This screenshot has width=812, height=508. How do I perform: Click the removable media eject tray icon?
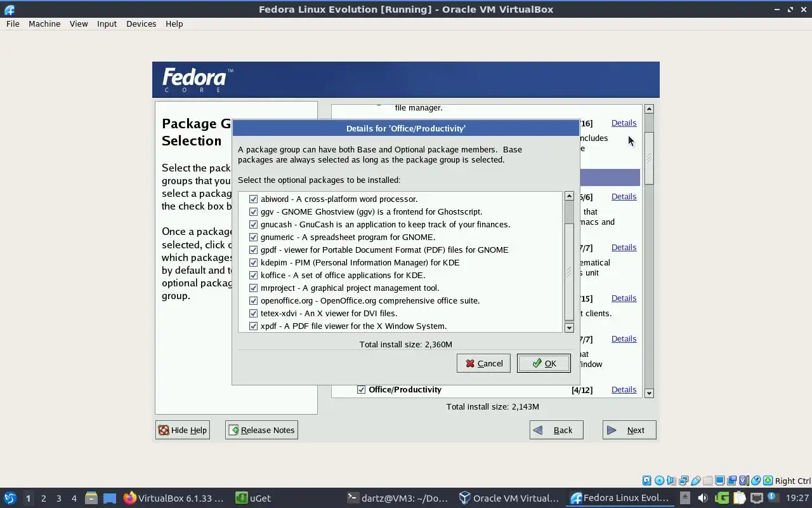pos(685,498)
